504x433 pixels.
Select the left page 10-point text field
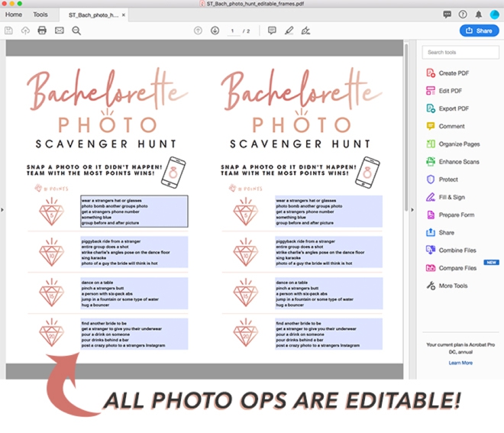[134, 252]
